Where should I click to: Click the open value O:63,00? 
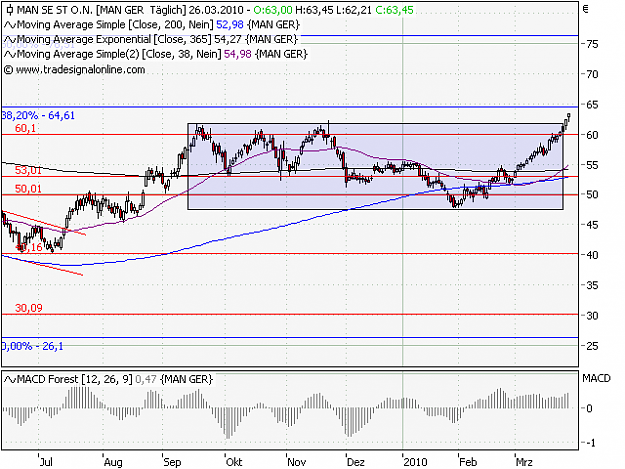click(x=273, y=10)
